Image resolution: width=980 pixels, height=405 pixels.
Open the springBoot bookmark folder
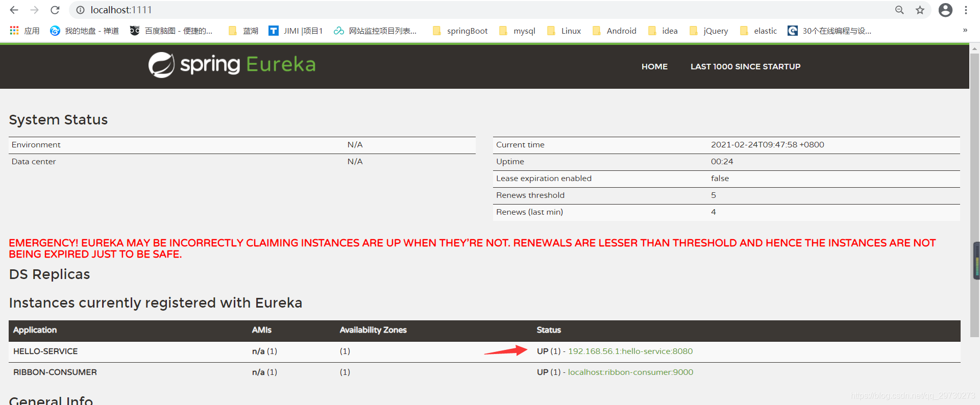coord(460,31)
